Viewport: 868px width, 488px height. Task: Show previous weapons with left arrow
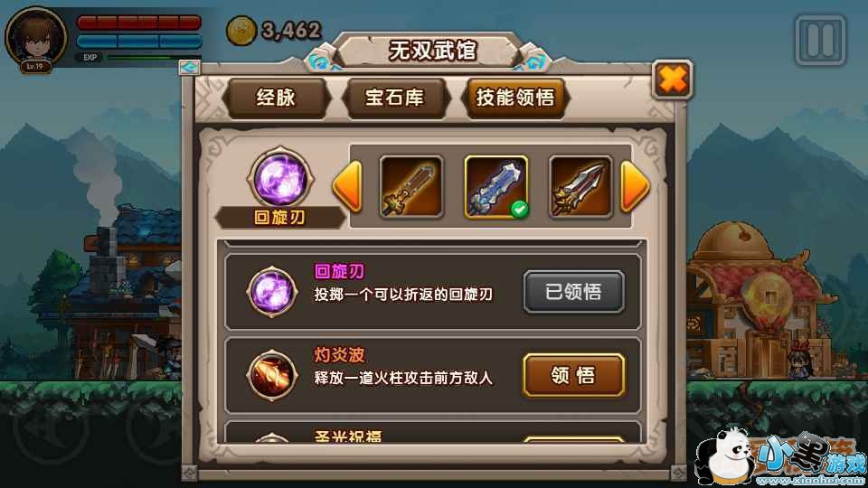(347, 186)
